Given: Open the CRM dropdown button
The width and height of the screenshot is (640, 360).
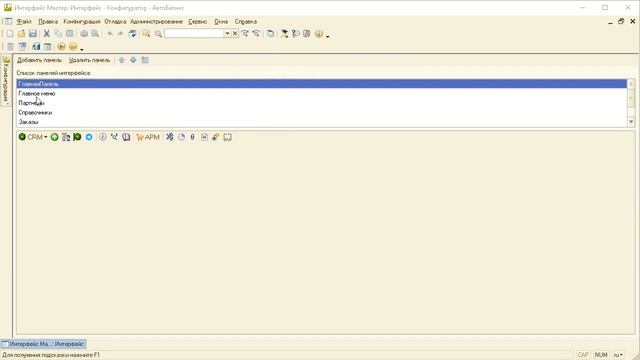Looking at the screenshot, I should coord(33,137).
